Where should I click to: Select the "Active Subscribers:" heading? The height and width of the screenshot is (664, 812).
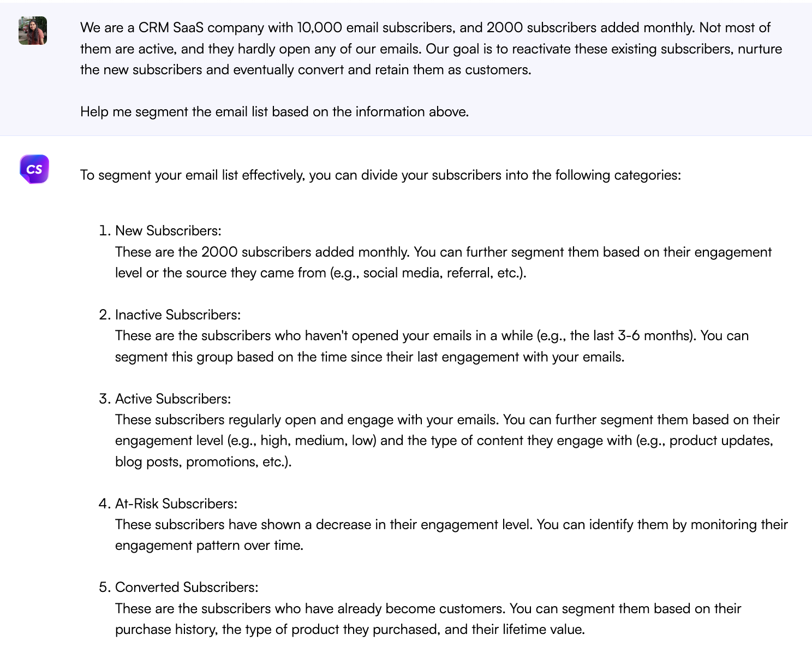(x=173, y=399)
